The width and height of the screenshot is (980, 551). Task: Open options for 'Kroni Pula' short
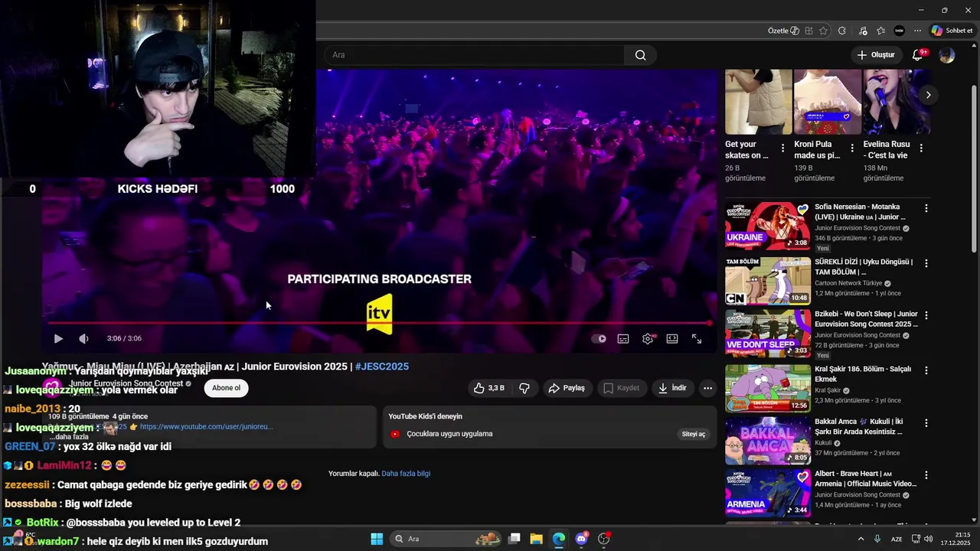click(852, 148)
